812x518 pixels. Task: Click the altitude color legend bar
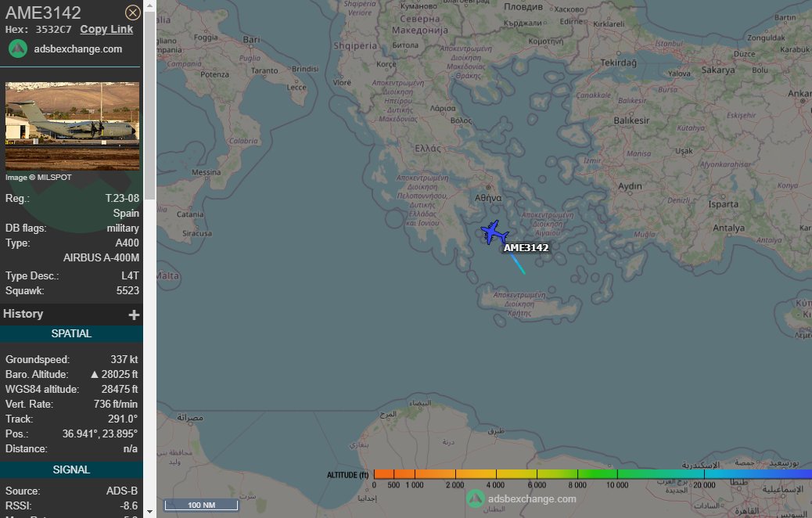click(592, 474)
